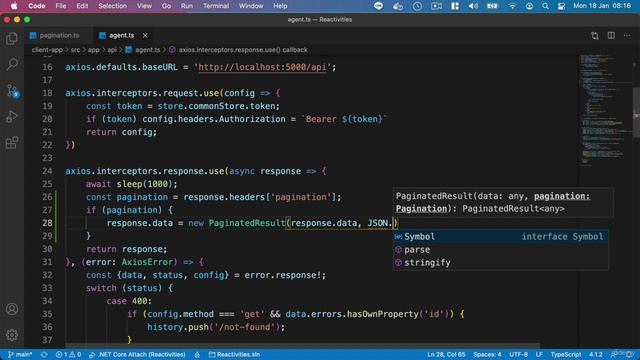Click the 4.1.2 TypeScript version indicator

(596, 354)
